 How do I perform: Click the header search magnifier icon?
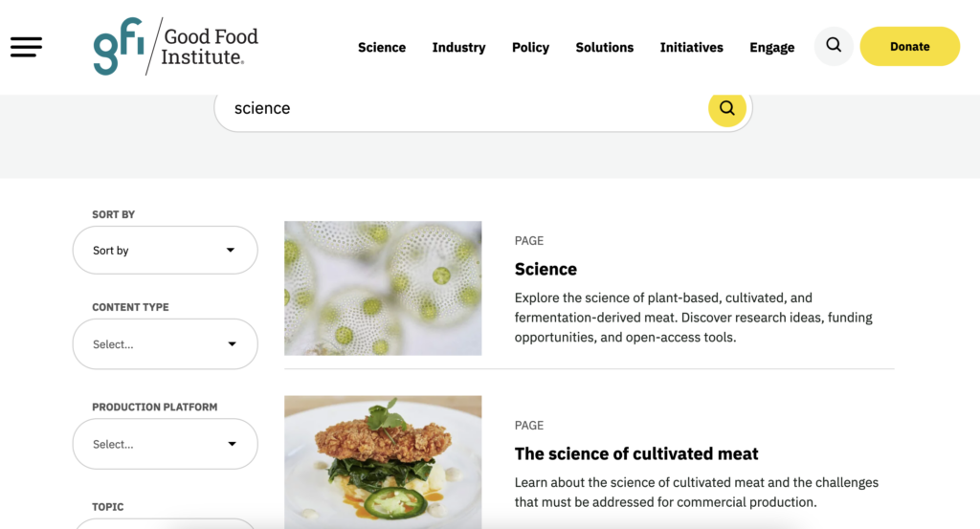tap(834, 46)
